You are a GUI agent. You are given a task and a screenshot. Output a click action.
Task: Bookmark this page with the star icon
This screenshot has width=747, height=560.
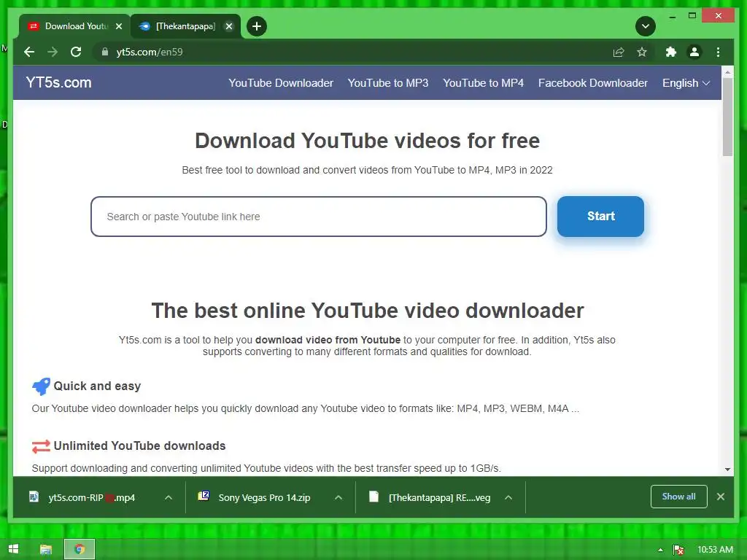pos(642,52)
